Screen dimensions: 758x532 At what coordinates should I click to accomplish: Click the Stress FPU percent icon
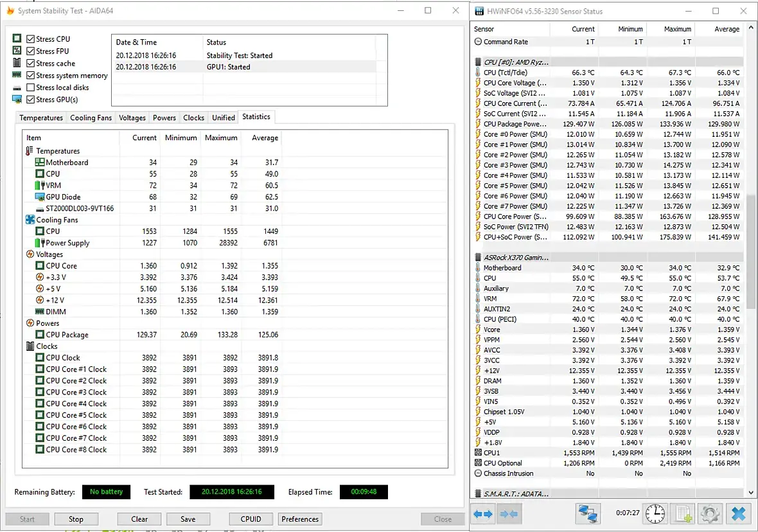tap(17, 50)
